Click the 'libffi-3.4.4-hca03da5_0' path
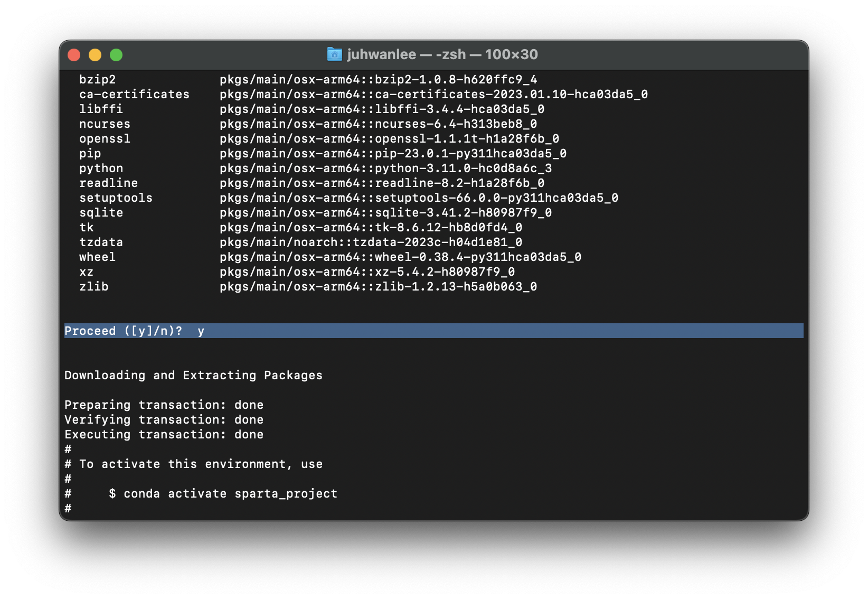The width and height of the screenshot is (868, 599). click(460, 109)
